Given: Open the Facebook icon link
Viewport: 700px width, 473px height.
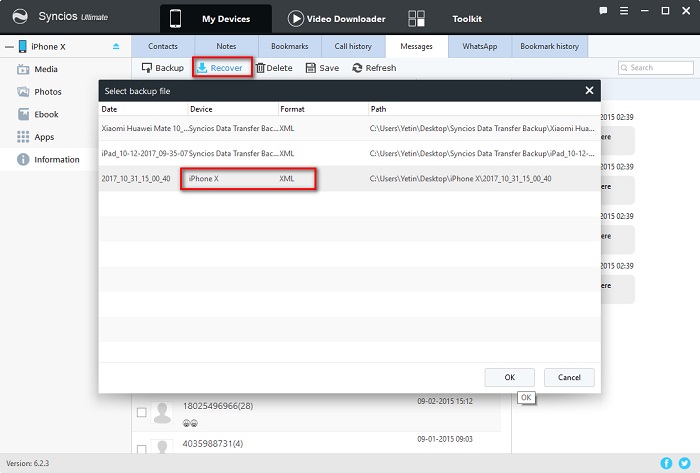Looking at the screenshot, I should click(666, 463).
